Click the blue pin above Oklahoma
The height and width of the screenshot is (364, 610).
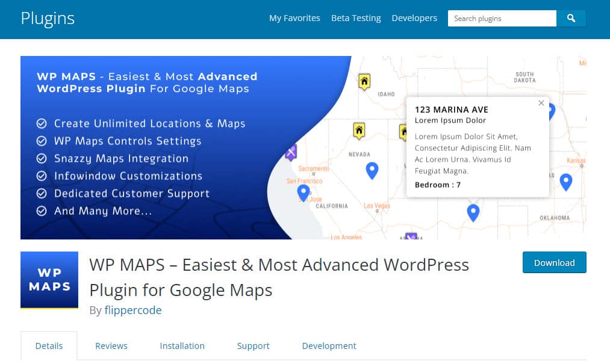click(x=565, y=182)
